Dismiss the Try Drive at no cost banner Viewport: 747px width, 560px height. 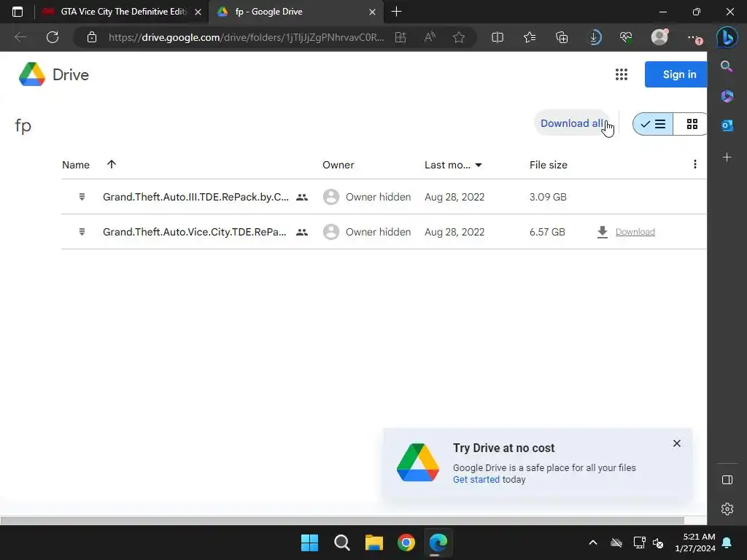[676, 443]
